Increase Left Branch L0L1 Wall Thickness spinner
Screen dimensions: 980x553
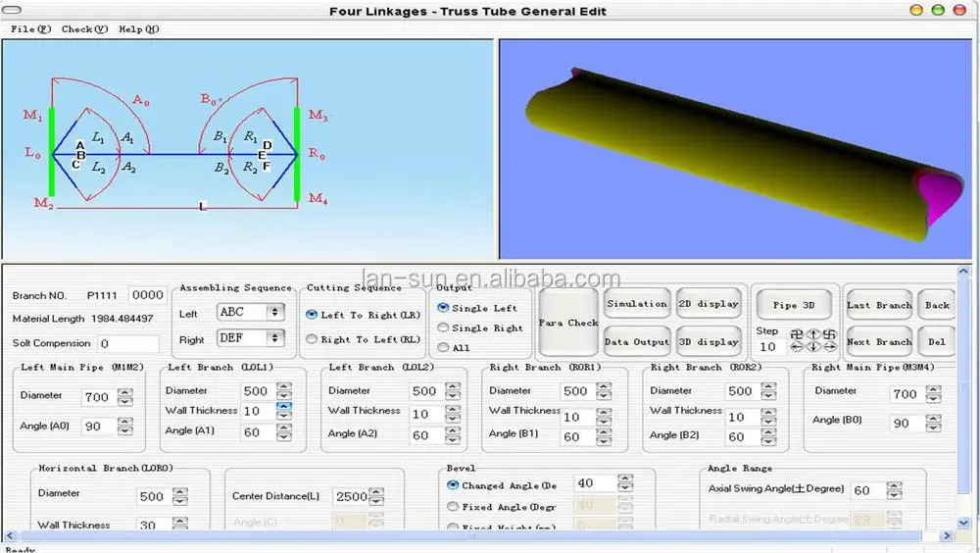coord(283,406)
